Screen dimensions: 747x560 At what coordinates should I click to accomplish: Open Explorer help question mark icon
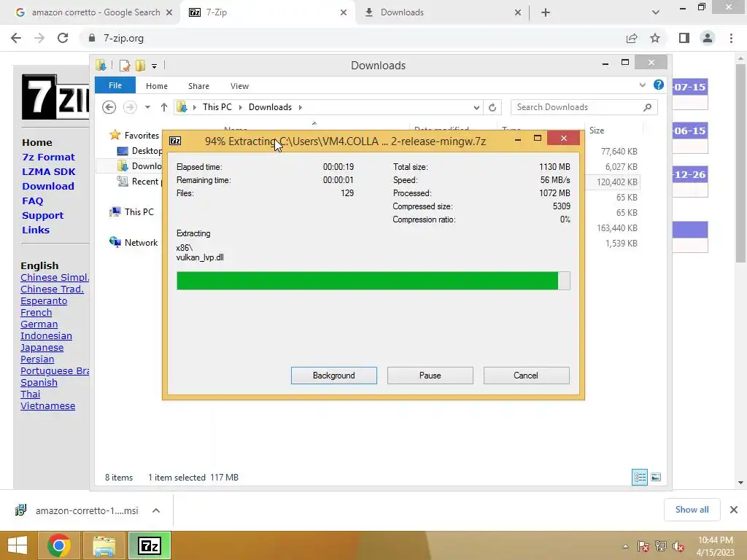click(x=659, y=85)
